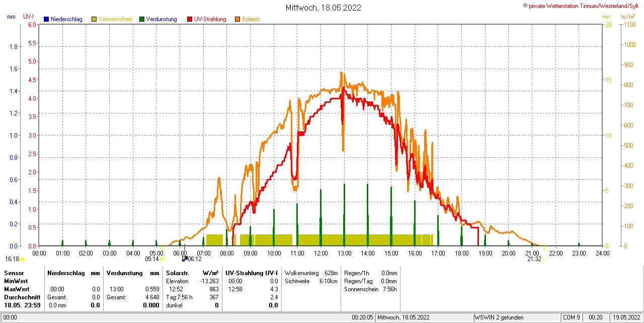Click the 18:00 time axis label
This screenshot has width=644, height=323.
pyautogui.click(x=461, y=253)
